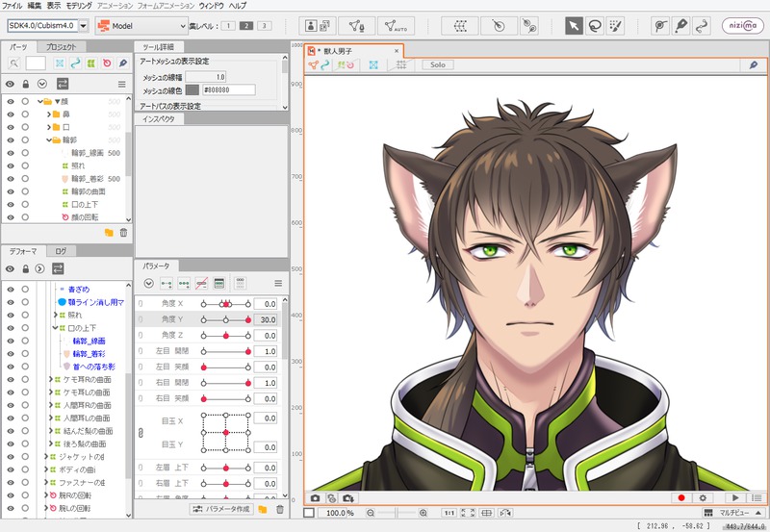770x532 pixels.
Task: Click the parts panel hamburger menu
Action: (122, 85)
